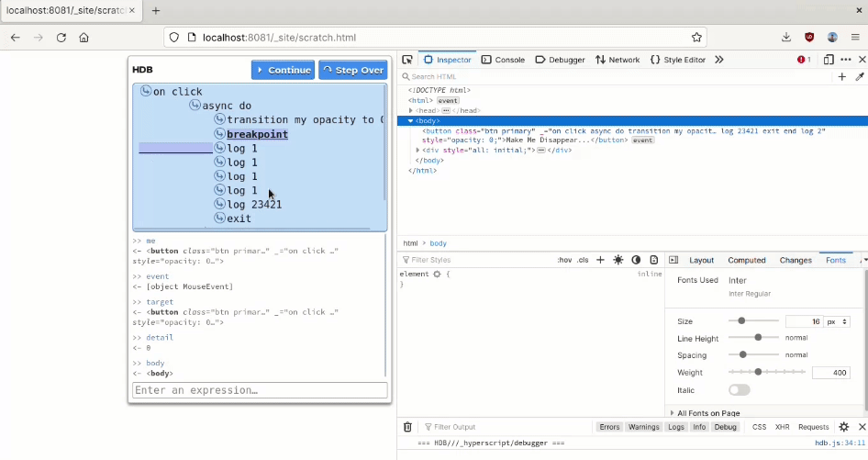Viewport: 868px width, 460px height.
Task: Switch to the Console tab
Action: (503, 60)
